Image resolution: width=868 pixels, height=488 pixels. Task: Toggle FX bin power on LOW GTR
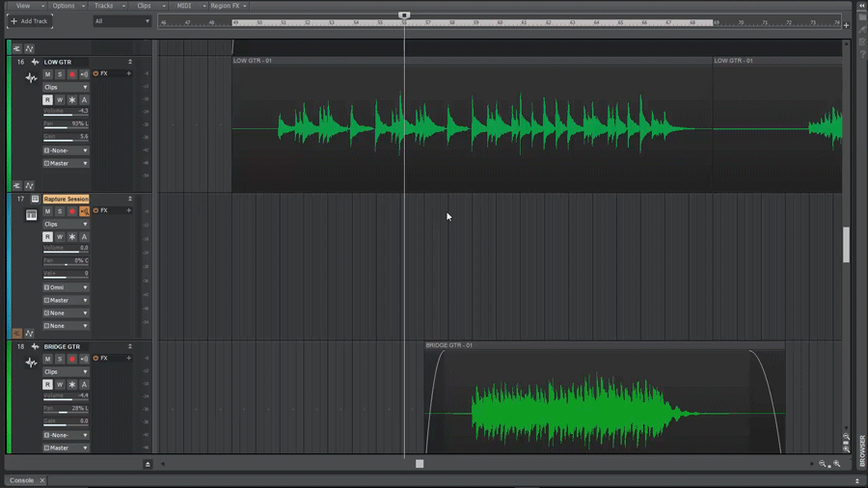pos(95,73)
